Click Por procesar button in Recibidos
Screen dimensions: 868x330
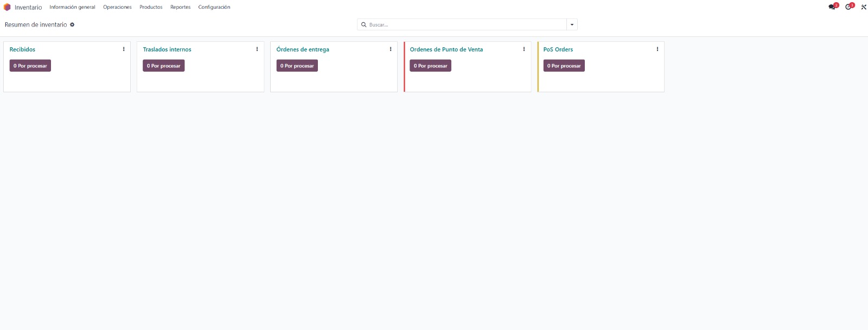click(30, 66)
